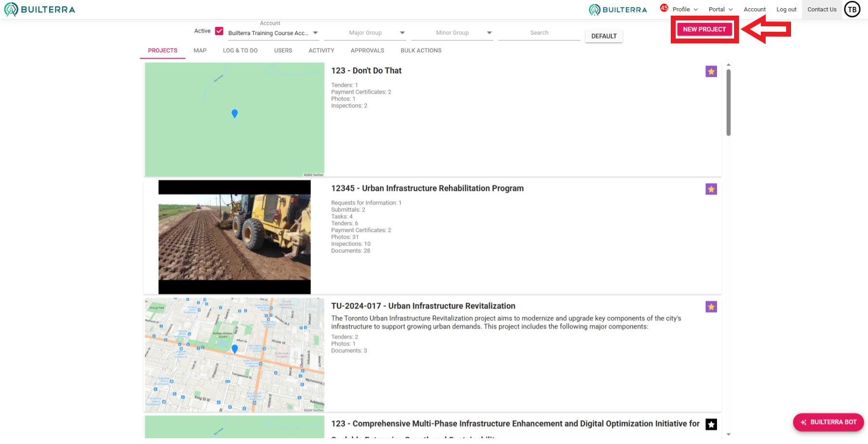Open the road grader photo thumbnail
Viewport: 868px width, 444px height.
coord(234,237)
